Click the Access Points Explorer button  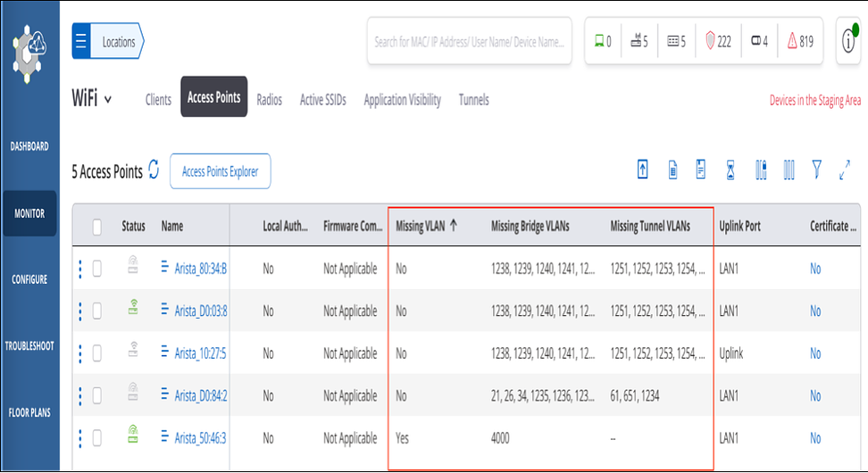click(220, 171)
